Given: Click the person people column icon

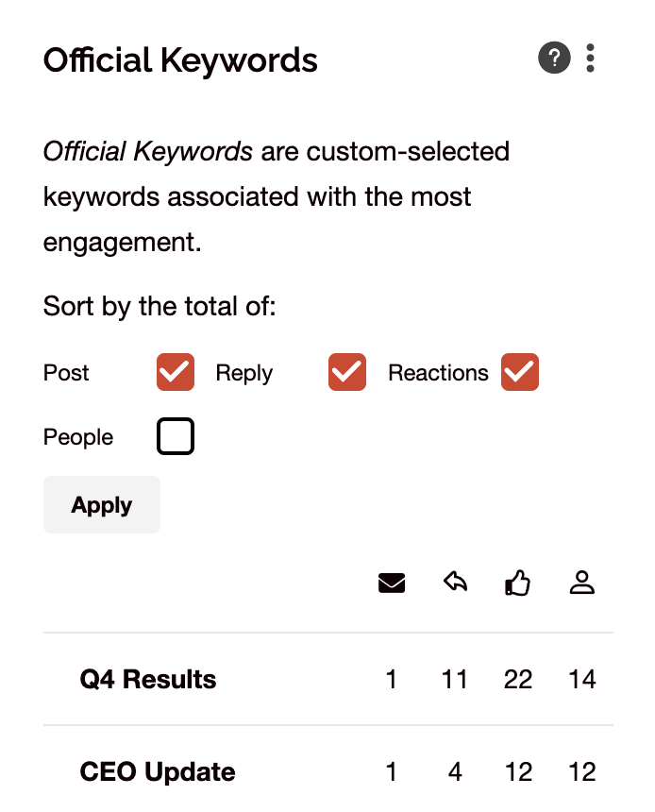Looking at the screenshot, I should [x=582, y=583].
